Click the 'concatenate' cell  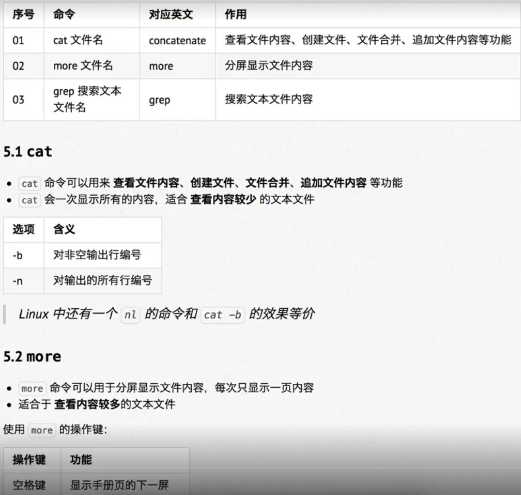point(177,41)
